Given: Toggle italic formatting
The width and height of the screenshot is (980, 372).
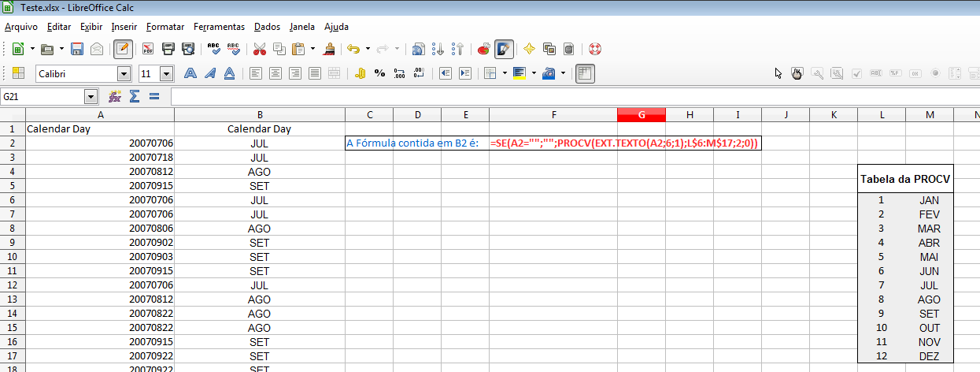Looking at the screenshot, I should [x=209, y=73].
